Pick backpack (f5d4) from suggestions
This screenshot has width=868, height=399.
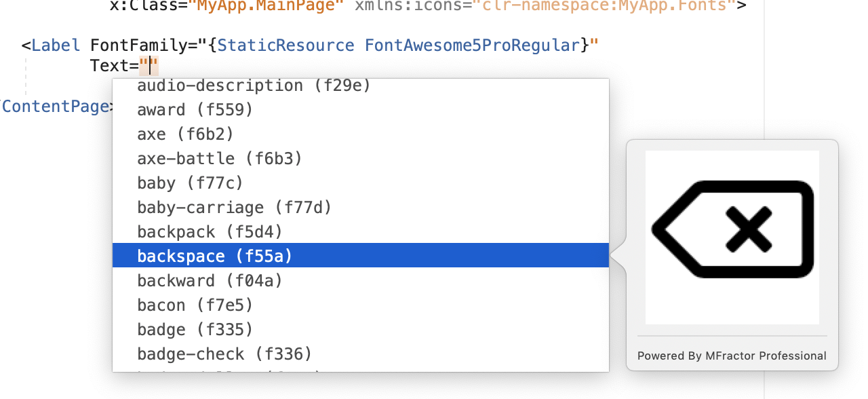[x=360, y=232]
